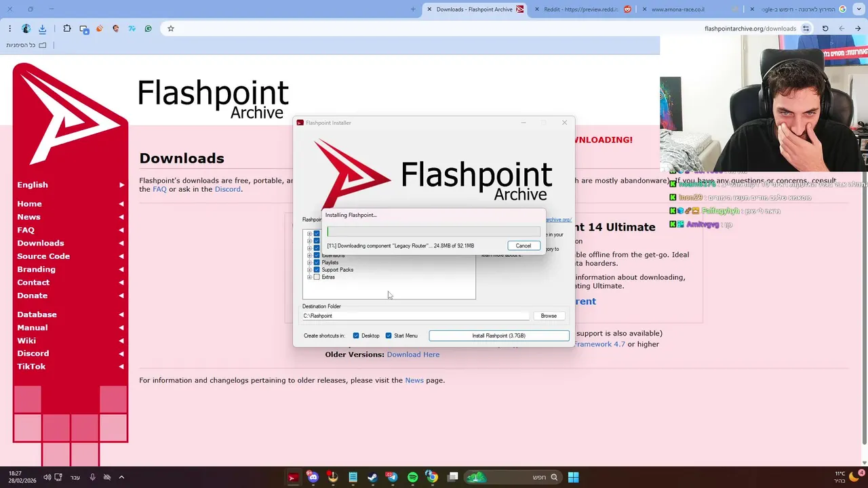
Task: Click the Grammarly extension icon
Action: click(x=148, y=28)
